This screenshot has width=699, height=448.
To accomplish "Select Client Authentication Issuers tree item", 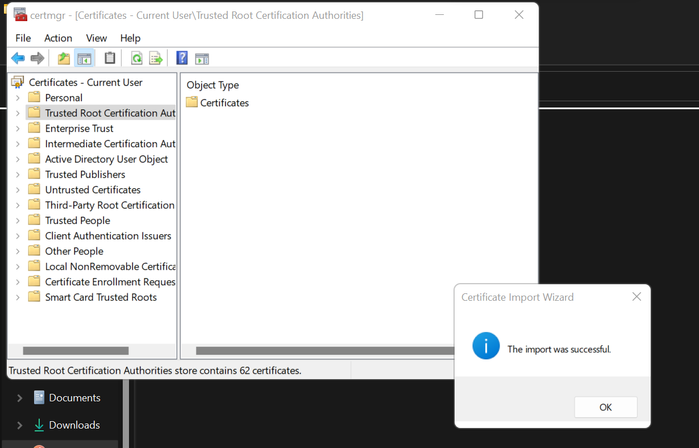I will tap(108, 236).
